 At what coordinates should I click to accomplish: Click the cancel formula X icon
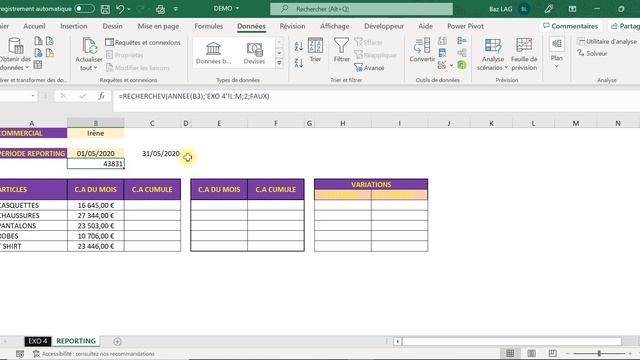[63, 96]
